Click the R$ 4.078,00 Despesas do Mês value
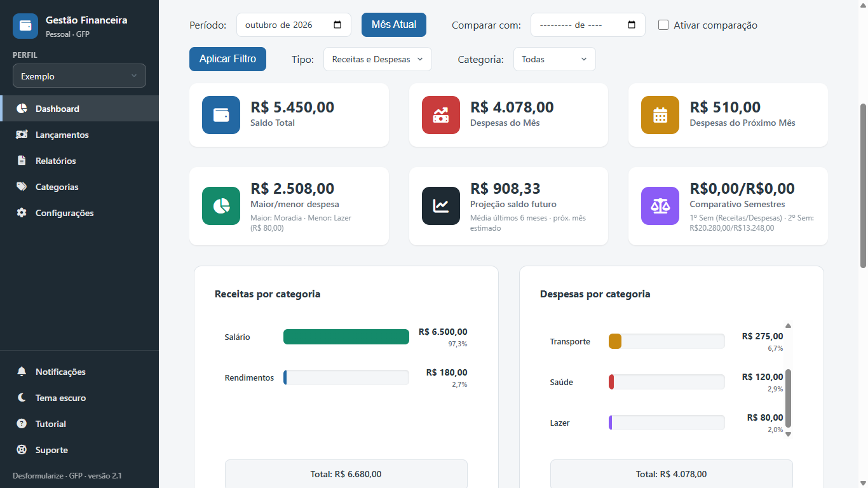The height and width of the screenshot is (488, 868). tap(512, 107)
